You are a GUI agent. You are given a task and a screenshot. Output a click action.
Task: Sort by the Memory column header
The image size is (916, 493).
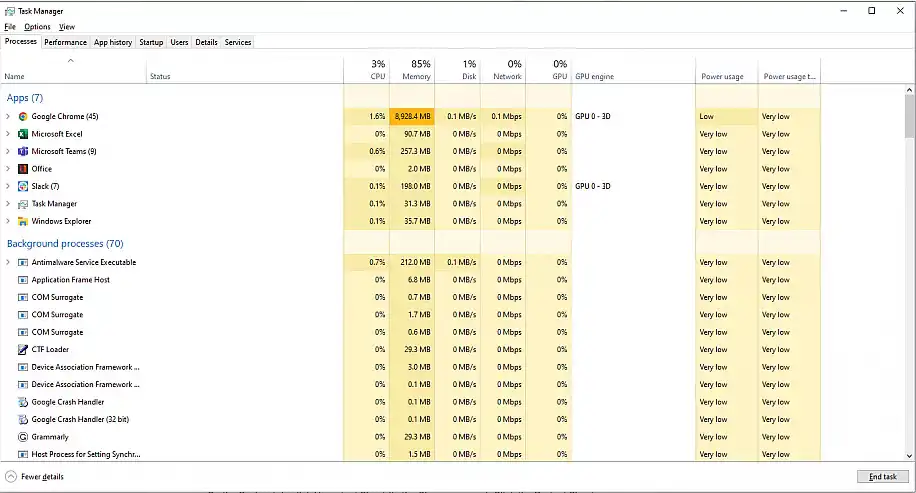click(412, 70)
